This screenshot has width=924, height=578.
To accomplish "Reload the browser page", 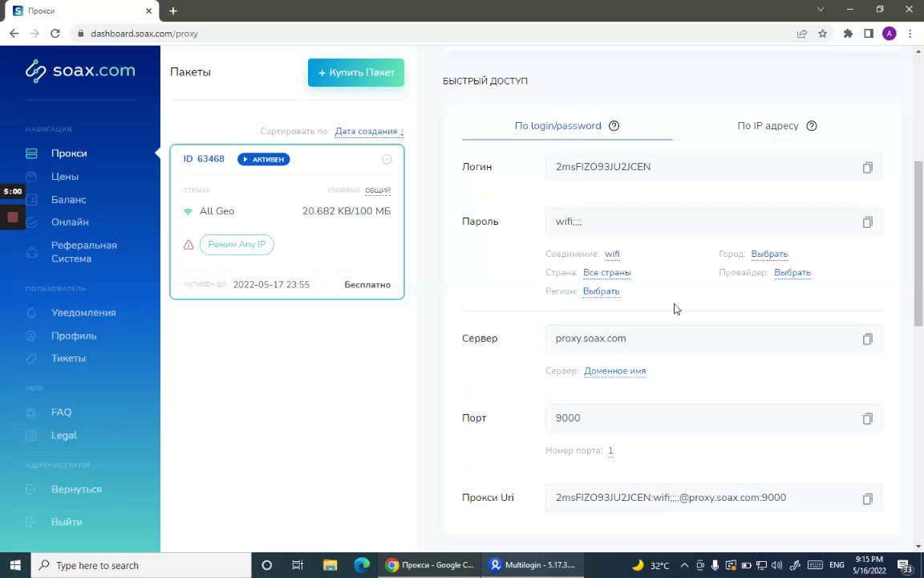I will (x=55, y=34).
